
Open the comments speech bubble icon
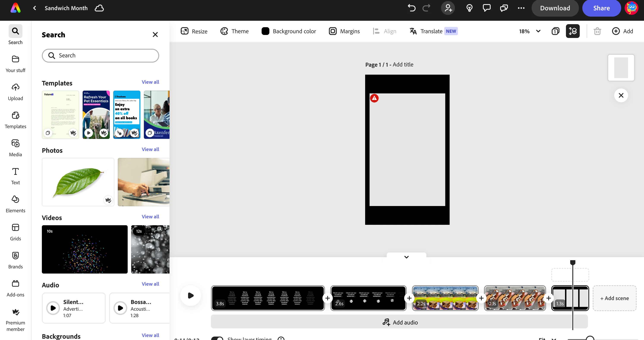487,8
